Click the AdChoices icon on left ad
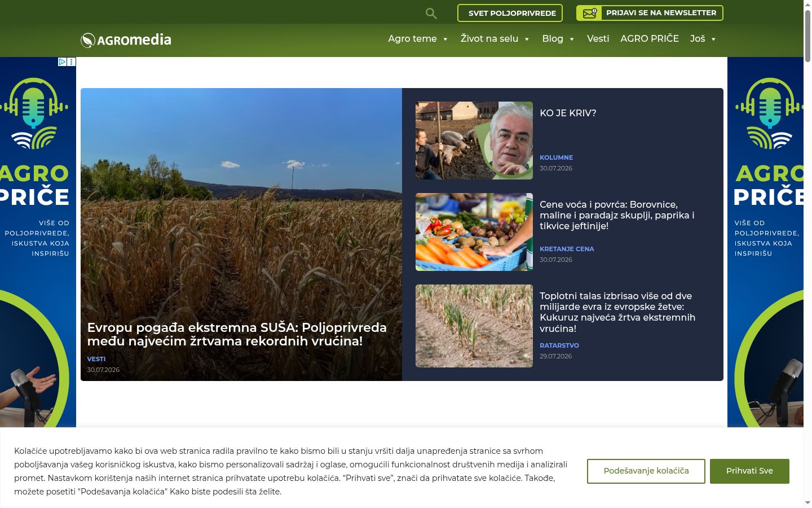This screenshot has height=508, width=812. click(x=63, y=62)
